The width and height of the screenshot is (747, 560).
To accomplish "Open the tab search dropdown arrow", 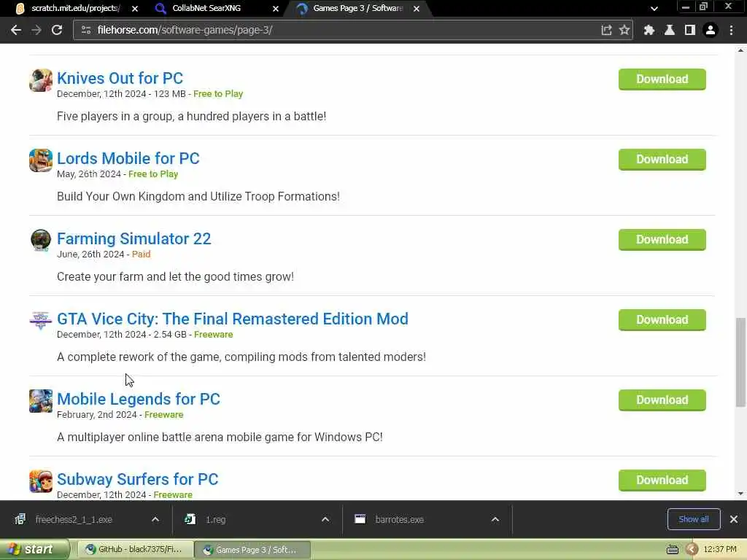I will [654, 9].
